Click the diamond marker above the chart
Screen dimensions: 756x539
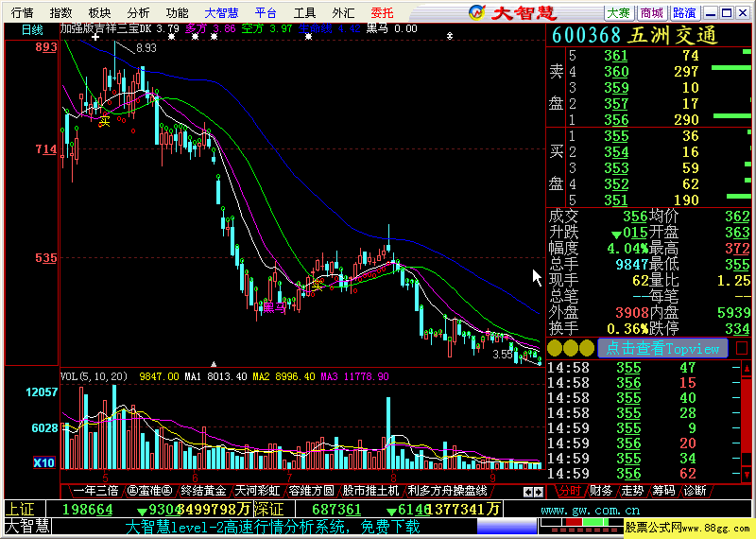[x=450, y=36]
